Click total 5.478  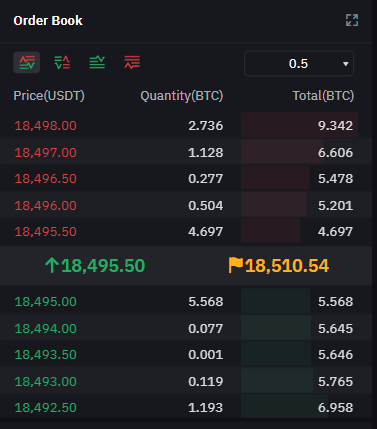[x=335, y=179]
